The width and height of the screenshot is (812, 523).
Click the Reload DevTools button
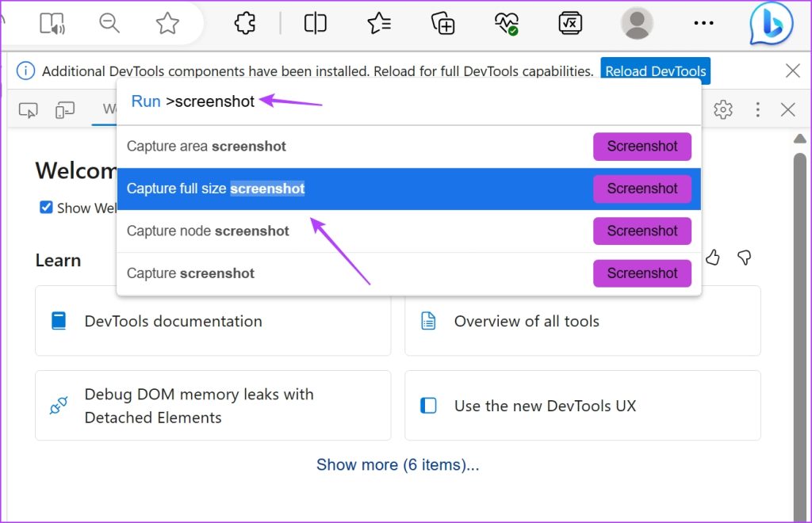click(655, 71)
